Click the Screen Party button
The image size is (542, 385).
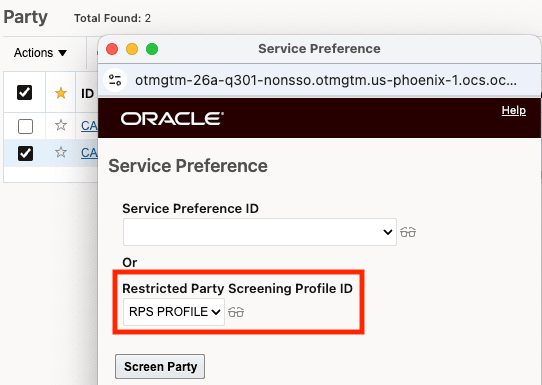160,366
